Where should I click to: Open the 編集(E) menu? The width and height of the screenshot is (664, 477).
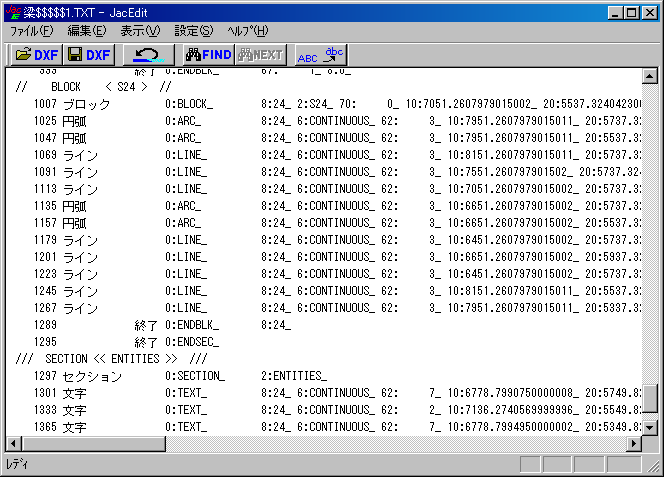(86, 32)
